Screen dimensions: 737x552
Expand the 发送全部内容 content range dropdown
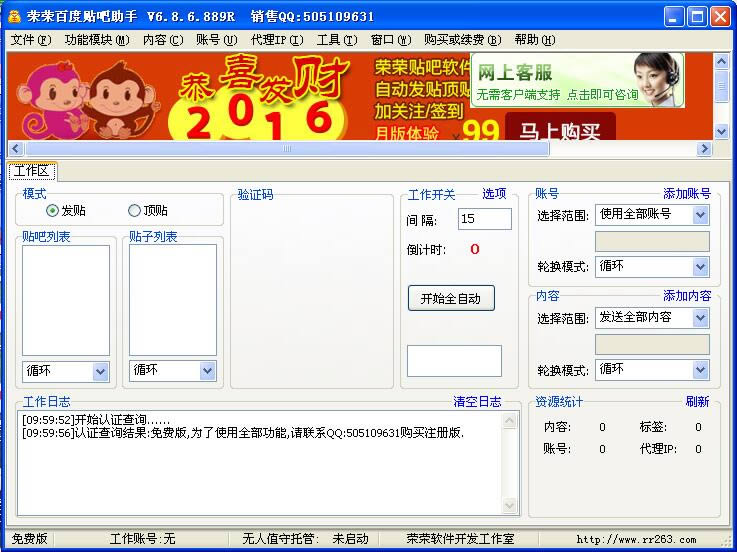pos(700,318)
